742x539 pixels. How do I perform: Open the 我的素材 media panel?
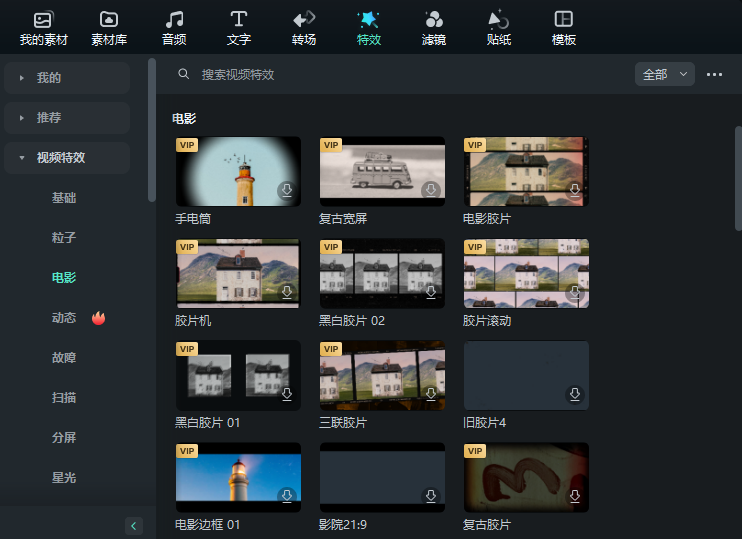pyautogui.click(x=42, y=28)
